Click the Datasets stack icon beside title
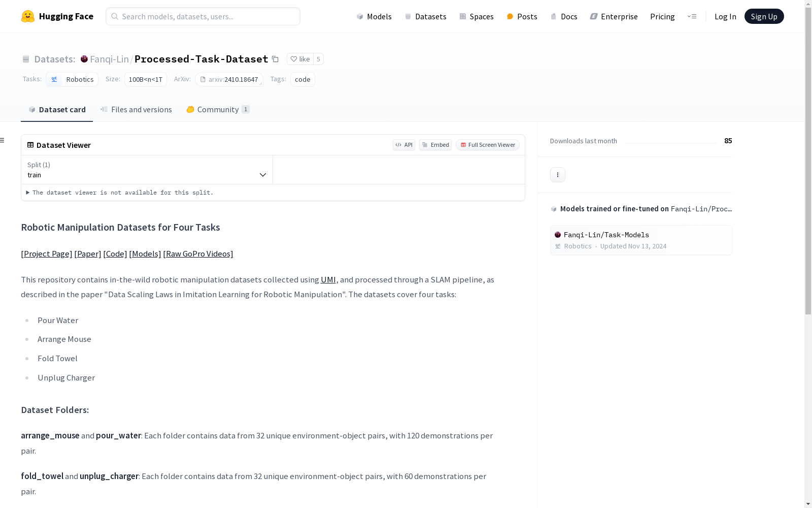The height and width of the screenshot is (508, 812). pyautogui.click(x=26, y=59)
